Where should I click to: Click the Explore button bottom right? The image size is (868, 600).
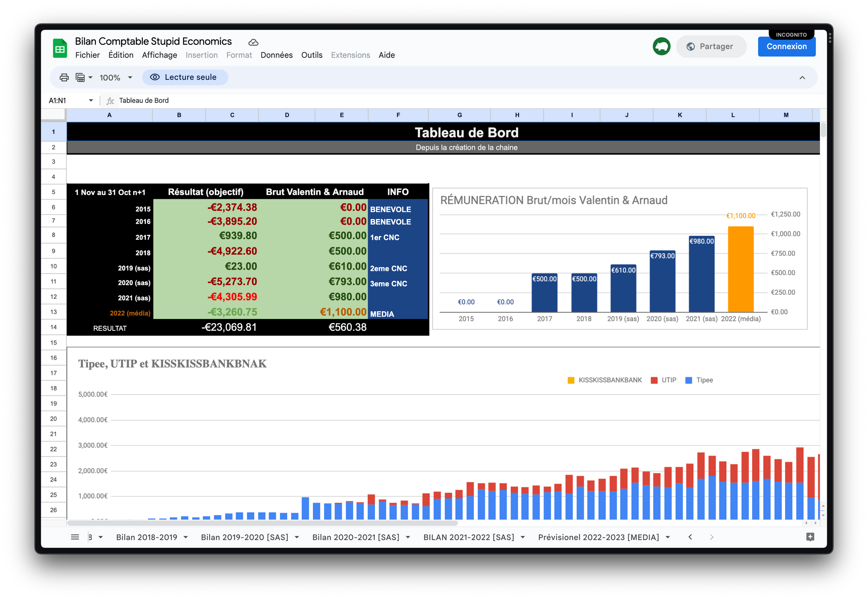point(810,537)
